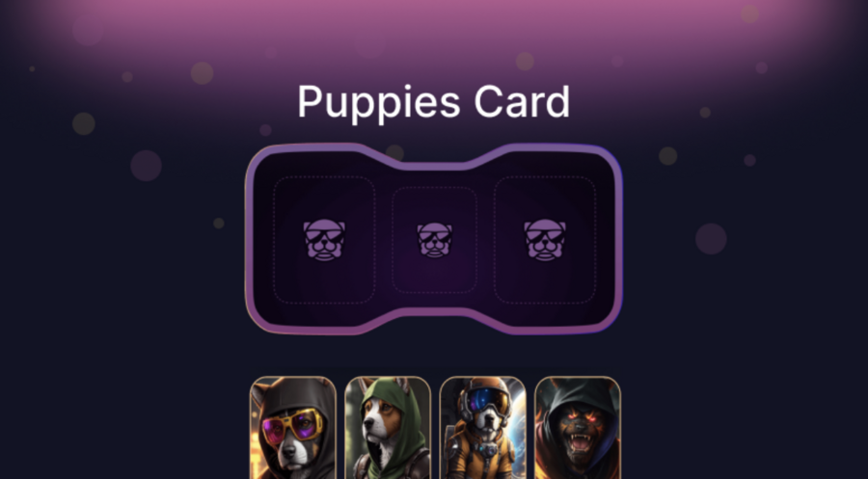Screen dimensions: 868x479
Task: Click the blue visor on astronaut dog's helmet
Action: pos(488,401)
